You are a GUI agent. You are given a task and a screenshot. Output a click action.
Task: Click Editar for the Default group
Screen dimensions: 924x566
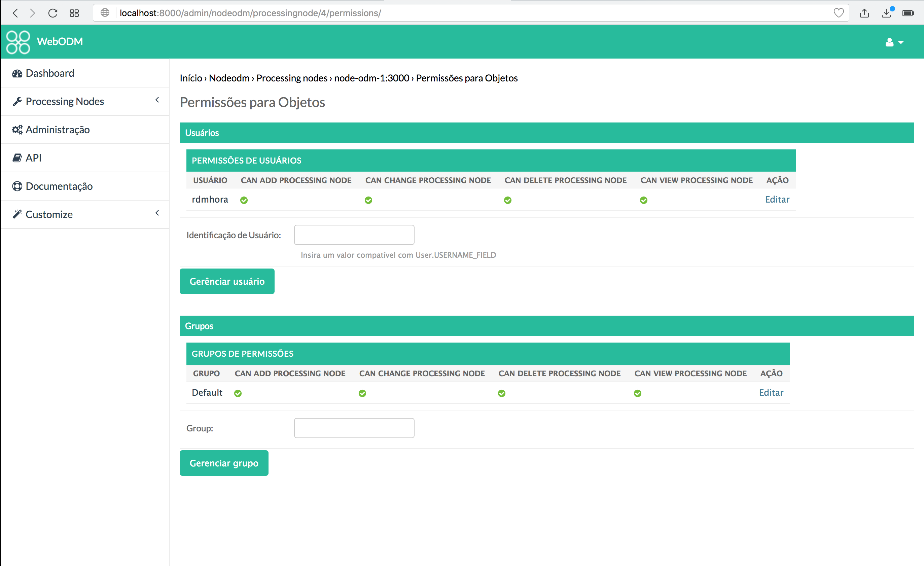point(771,392)
